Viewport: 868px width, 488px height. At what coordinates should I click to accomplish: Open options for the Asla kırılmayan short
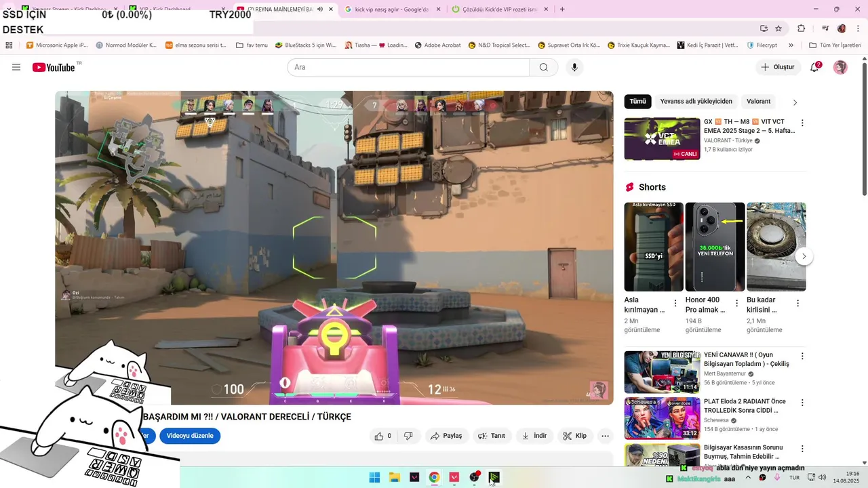coord(675,303)
